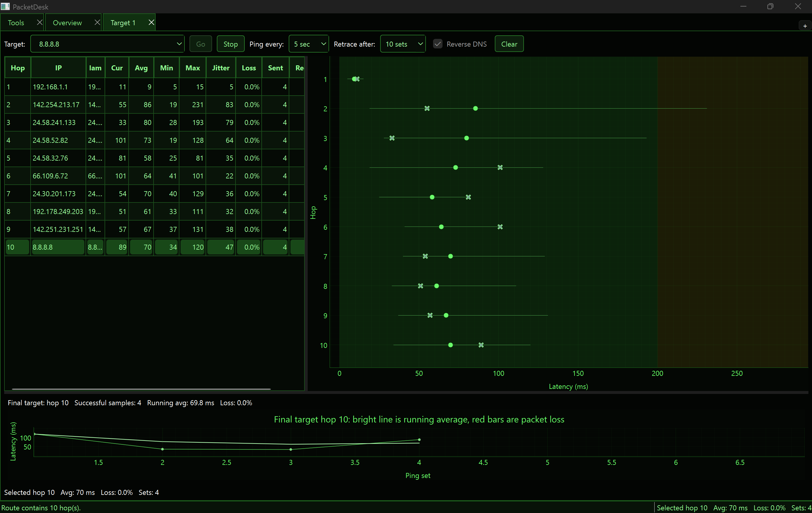Open the Retrace after sets dropdown
Screen dimensions: 812x513
(403, 44)
